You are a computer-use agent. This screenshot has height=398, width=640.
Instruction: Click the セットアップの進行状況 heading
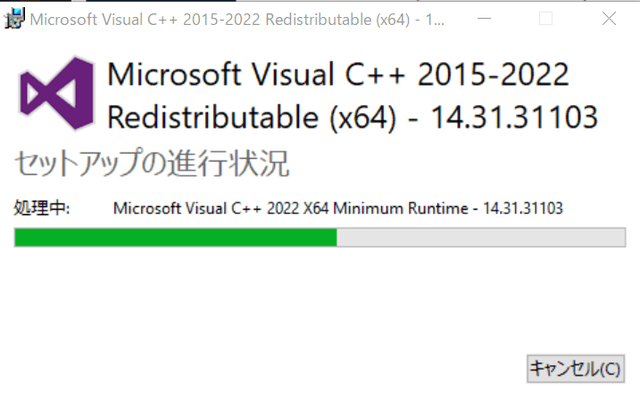pos(152,163)
